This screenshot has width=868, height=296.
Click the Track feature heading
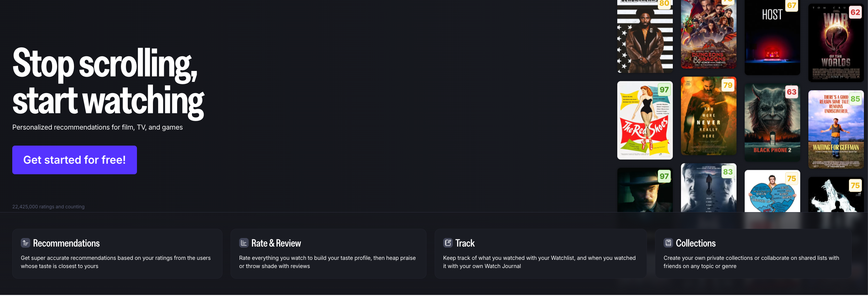coord(465,243)
